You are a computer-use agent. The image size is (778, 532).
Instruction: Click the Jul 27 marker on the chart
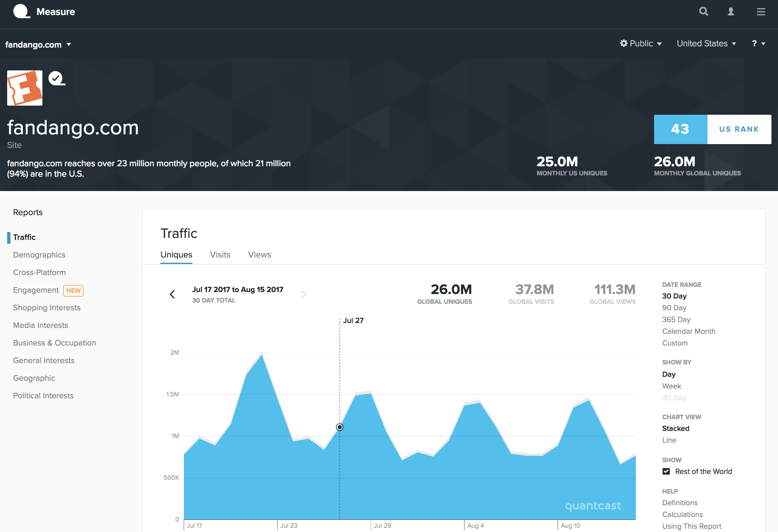click(x=339, y=427)
